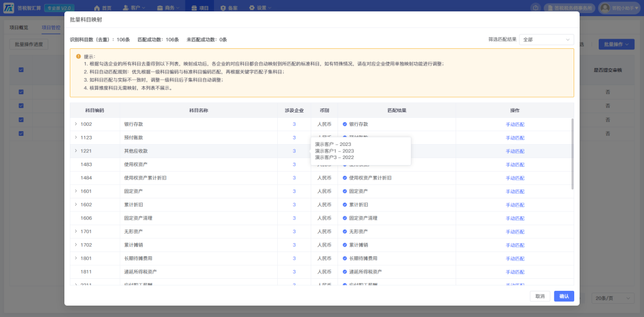Image resolution: width=644 pixels, height=317 pixels.
Task: Switch to the 项目概览 tab
Action: (x=19, y=27)
